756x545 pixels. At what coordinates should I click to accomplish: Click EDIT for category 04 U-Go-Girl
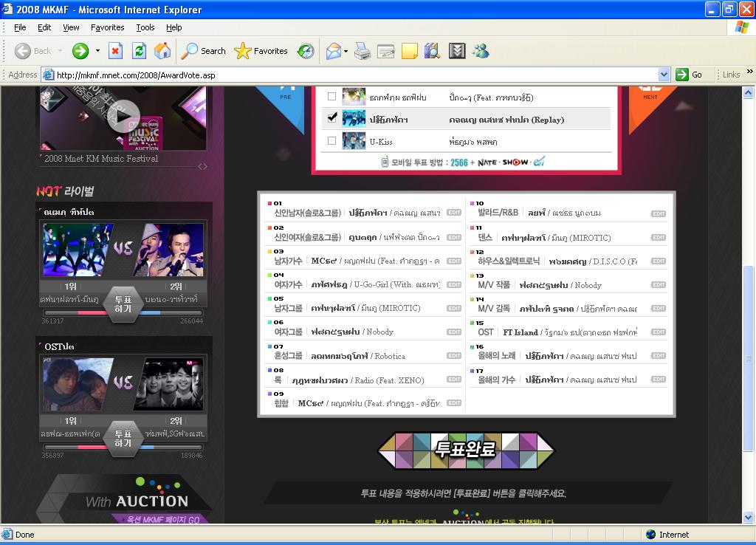[x=454, y=284]
